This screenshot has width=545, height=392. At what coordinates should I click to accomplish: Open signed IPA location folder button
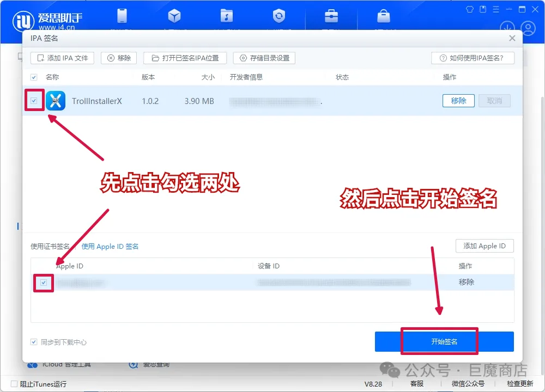(x=185, y=58)
